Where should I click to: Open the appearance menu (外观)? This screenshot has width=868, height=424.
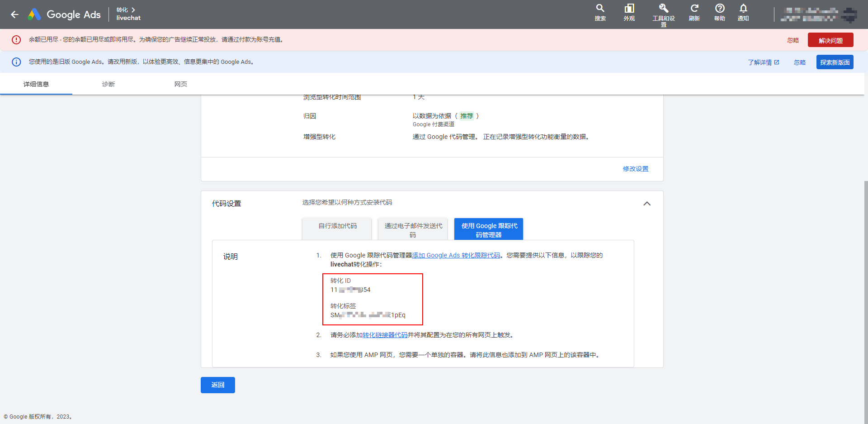click(629, 13)
